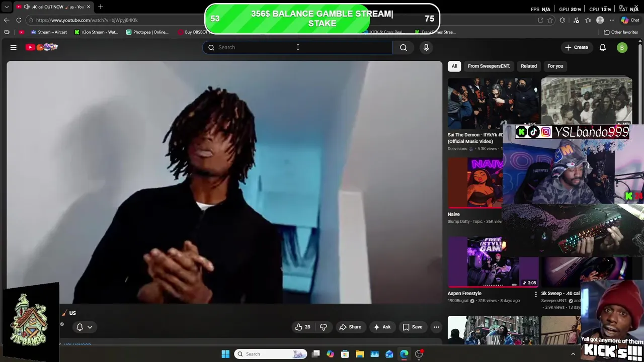The width and height of the screenshot is (644, 362).
Task: Open the account avatar labeled B
Action: click(x=622, y=48)
